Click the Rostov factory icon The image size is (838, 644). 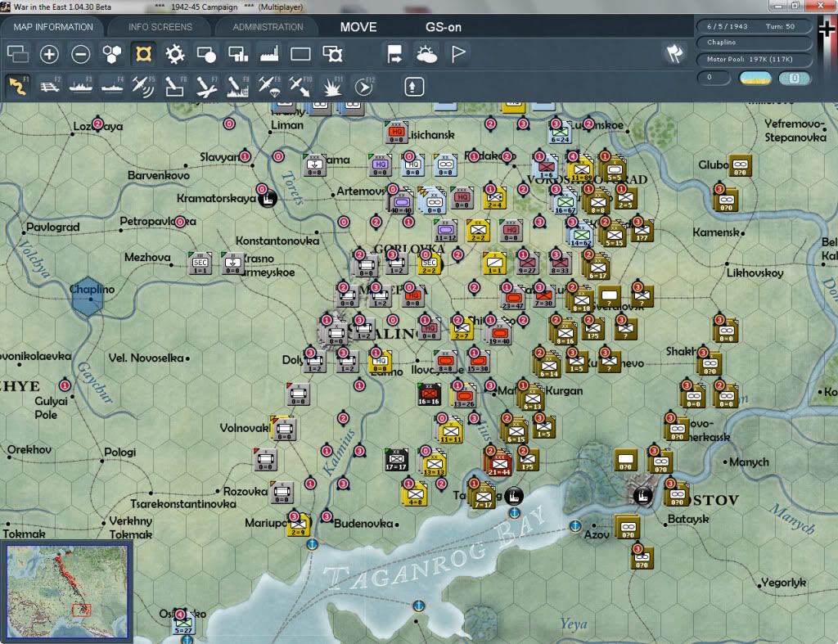tap(643, 496)
